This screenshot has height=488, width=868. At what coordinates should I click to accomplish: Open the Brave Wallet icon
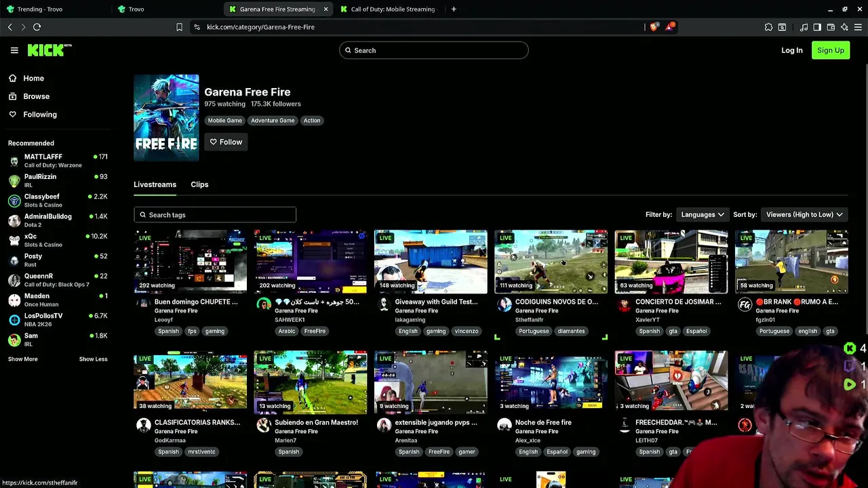pyautogui.click(x=831, y=27)
